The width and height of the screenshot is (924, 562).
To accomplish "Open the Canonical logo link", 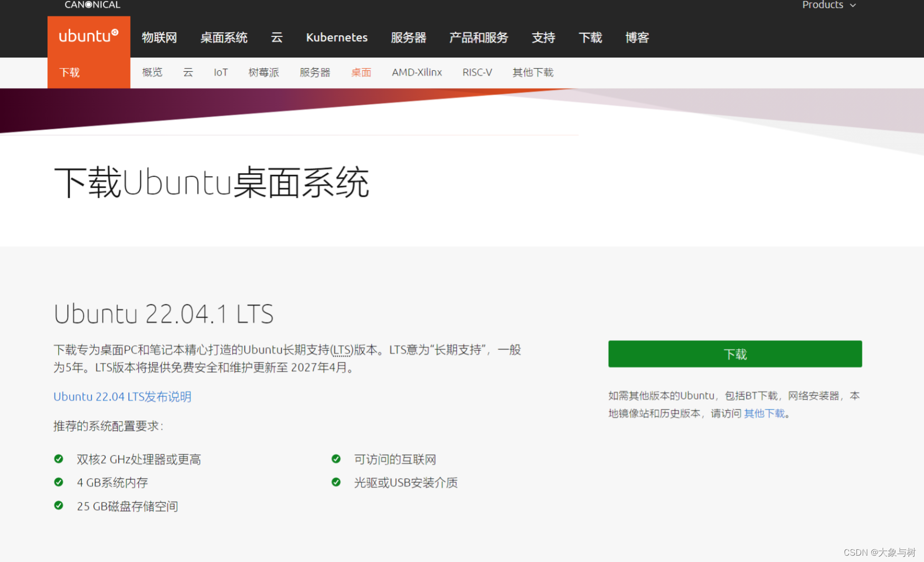I will [x=92, y=5].
